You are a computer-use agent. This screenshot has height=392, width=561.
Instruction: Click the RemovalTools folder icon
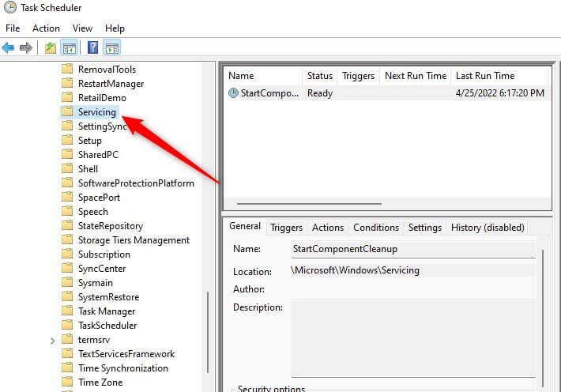click(67, 69)
